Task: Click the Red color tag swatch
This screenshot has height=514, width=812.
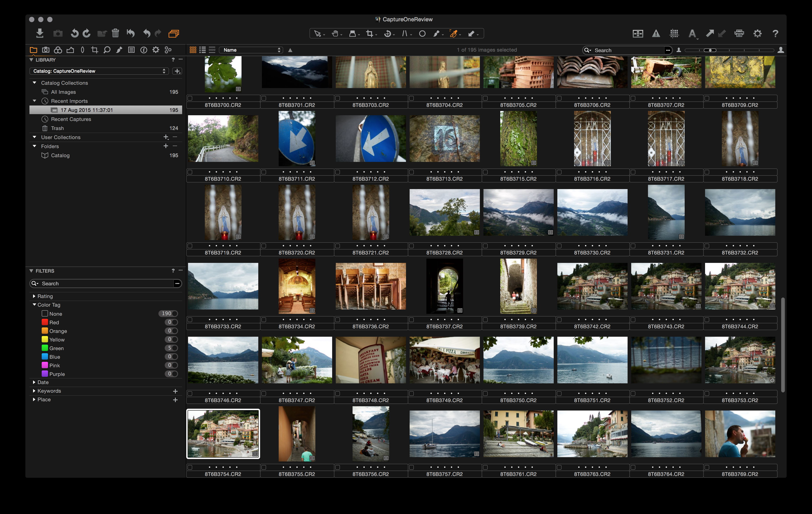Action: click(44, 322)
